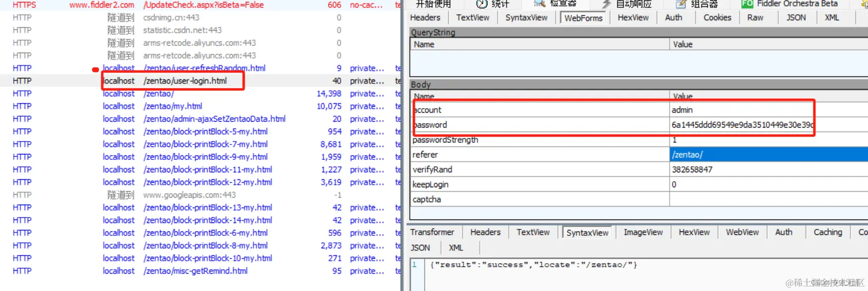
Task: Click the account name cell in Body
Action: pyautogui.click(x=540, y=110)
